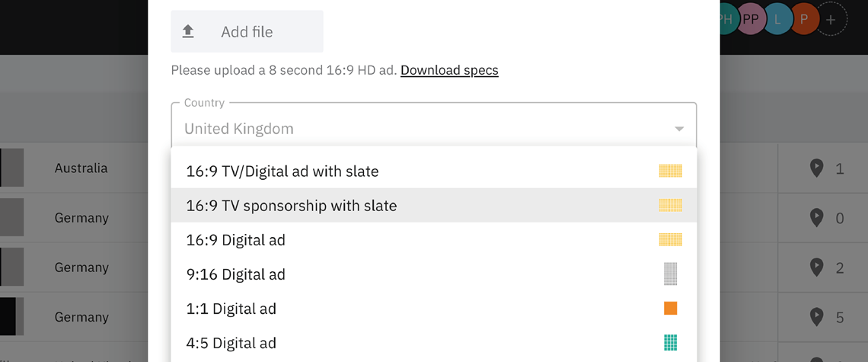The image size is (868, 362).
Task: Click the yellow grid icon for TV sponsorship with slate
Action: click(670, 205)
